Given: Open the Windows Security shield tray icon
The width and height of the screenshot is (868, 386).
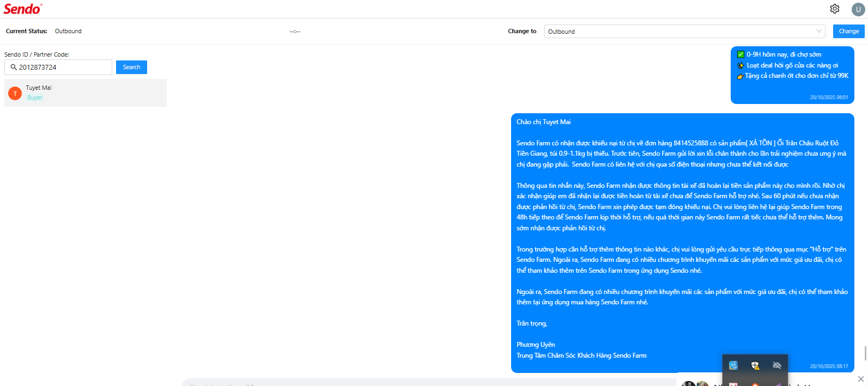Looking at the screenshot, I should click(755, 365).
